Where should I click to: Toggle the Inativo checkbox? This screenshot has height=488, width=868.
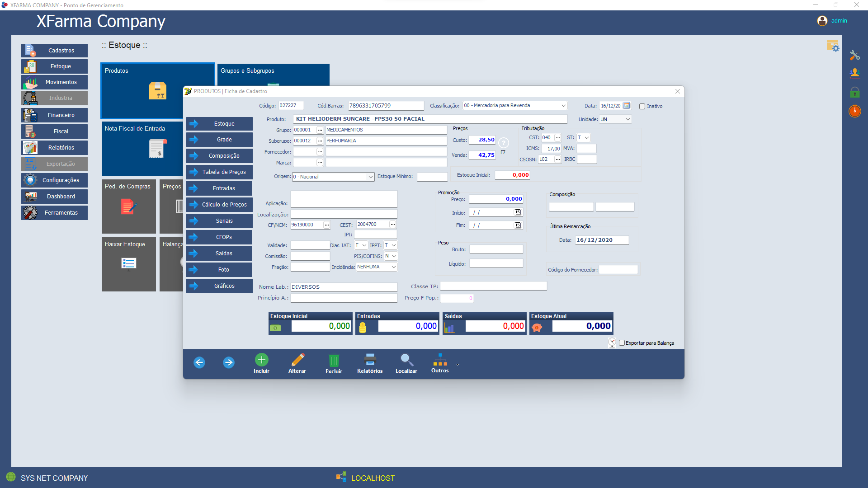[642, 107]
